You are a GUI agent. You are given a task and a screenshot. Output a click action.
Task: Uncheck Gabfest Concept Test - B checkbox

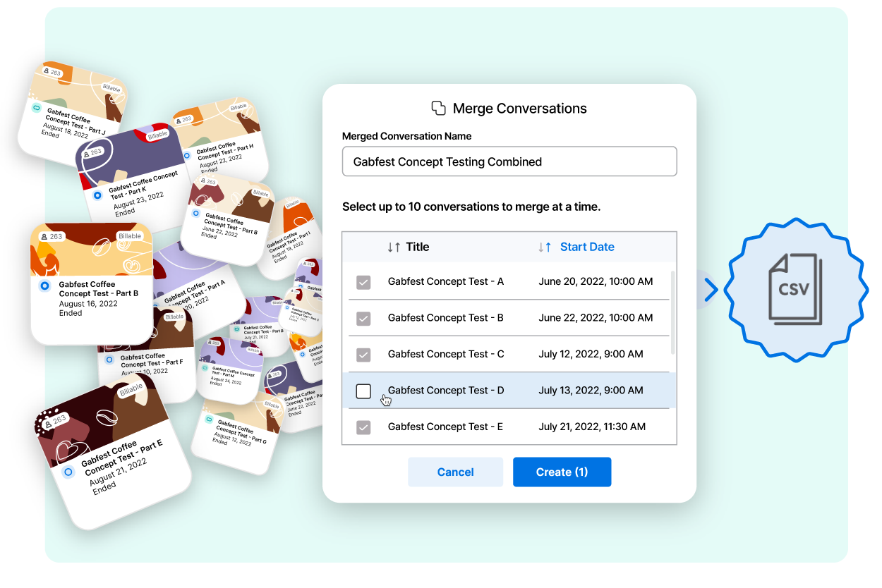(363, 319)
